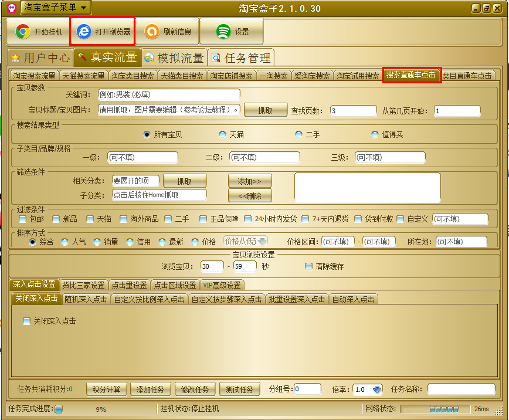Click the 积分计算 button
Image resolution: width=509 pixels, height=420 pixels.
click(x=107, y=389)
